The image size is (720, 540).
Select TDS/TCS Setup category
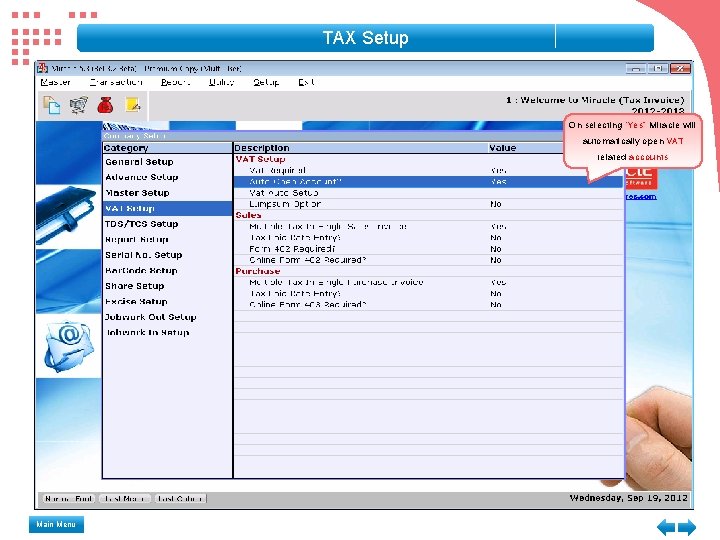pyautogui.click(x=168, y=224)
